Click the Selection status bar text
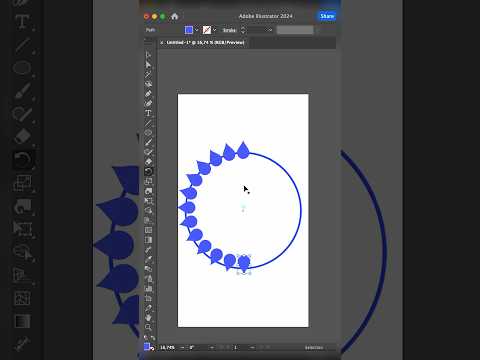 point(314,348)
